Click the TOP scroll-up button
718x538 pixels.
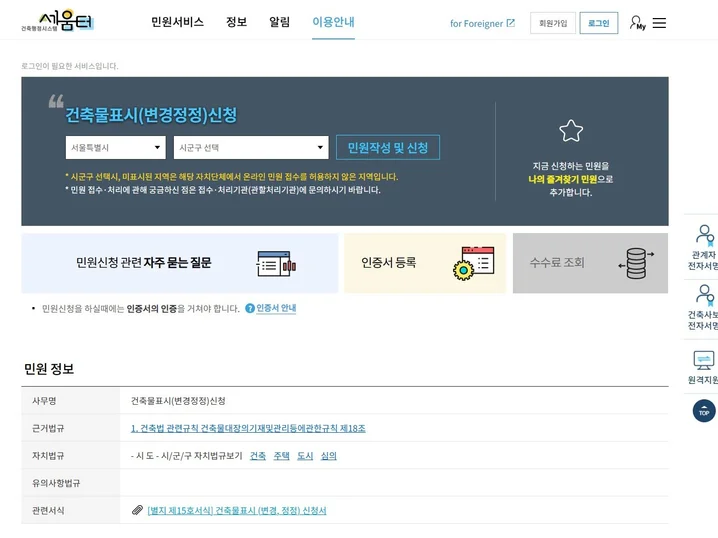click(704, 410)
